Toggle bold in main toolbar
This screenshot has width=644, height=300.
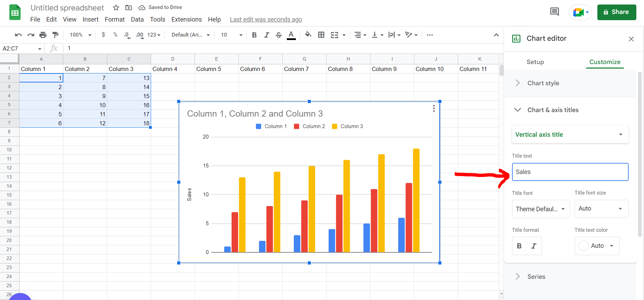(x=254, y=35)
